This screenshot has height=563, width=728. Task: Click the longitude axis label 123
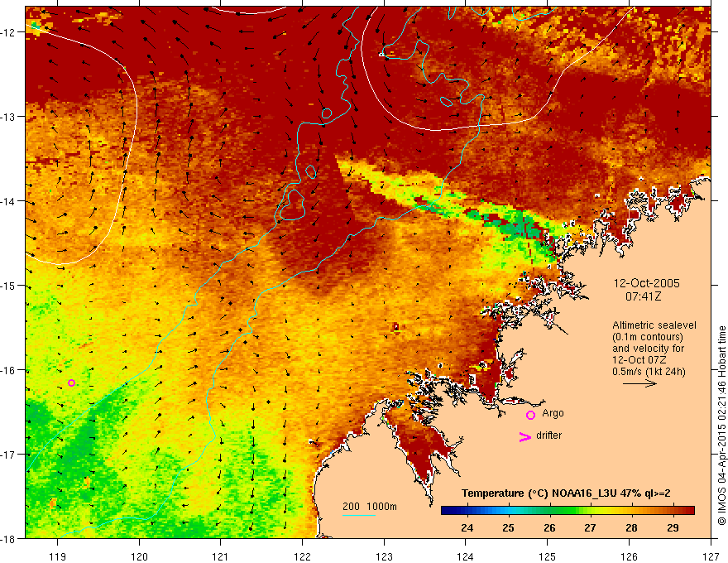(x=384, y=556)
